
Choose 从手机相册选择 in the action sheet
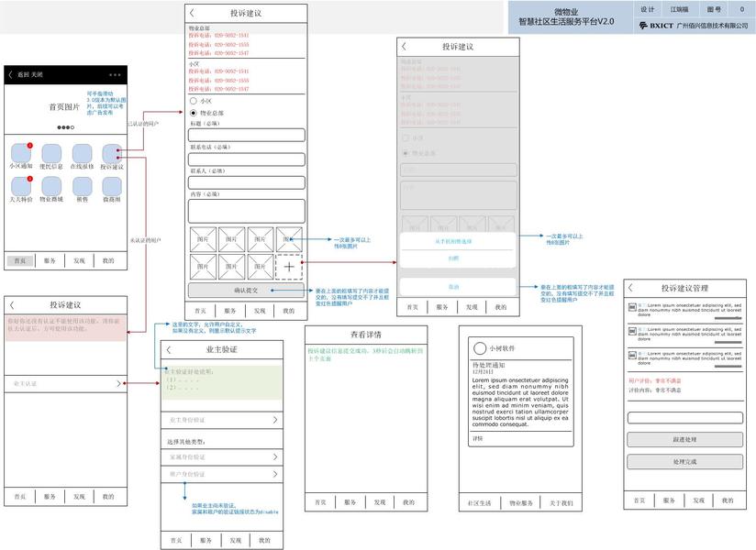tap(458, 241)
